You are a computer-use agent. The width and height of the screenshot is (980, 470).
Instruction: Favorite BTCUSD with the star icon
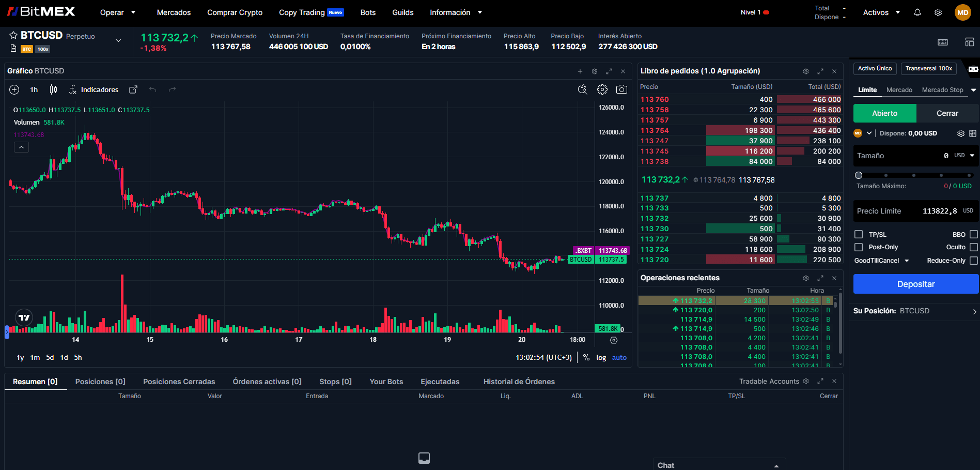click(x=13, y=35)
